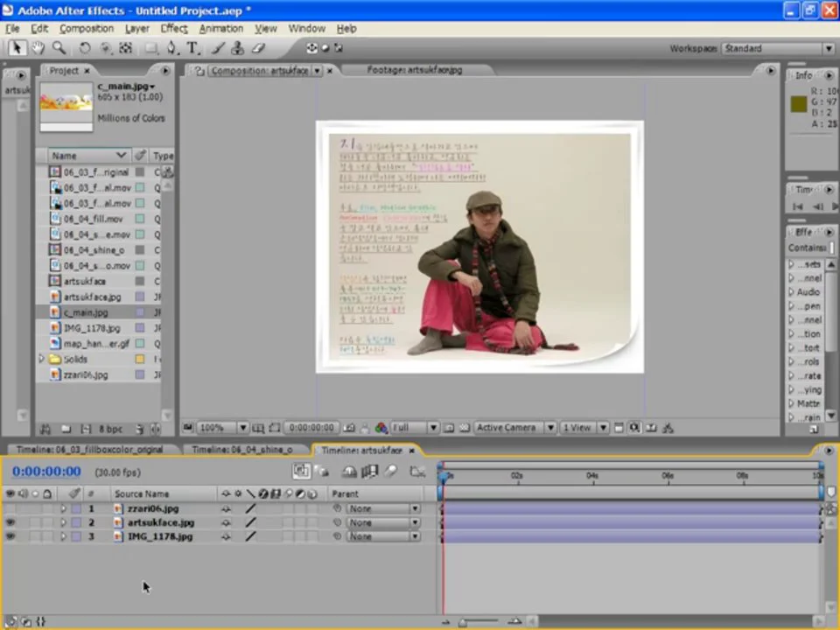Toggle shy switch on artsukface.jpg layer

click(x=226, y=522)
